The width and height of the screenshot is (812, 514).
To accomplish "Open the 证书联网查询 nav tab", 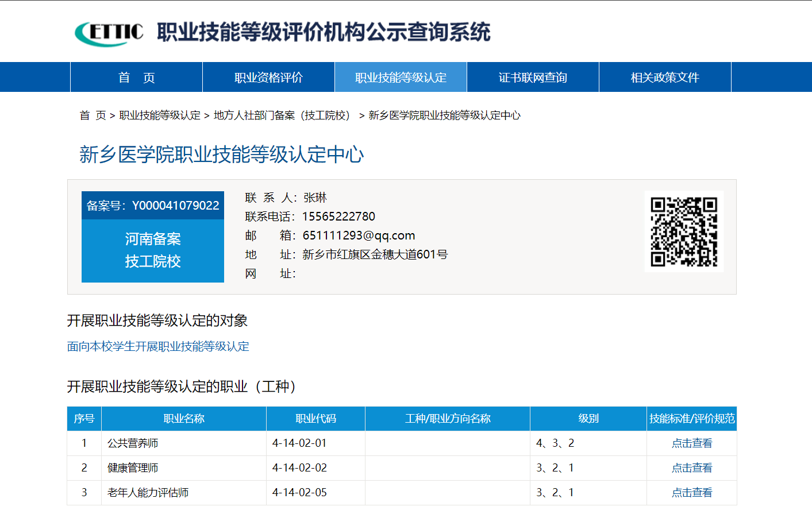I will pyautogui.click(x=533, y=78).
